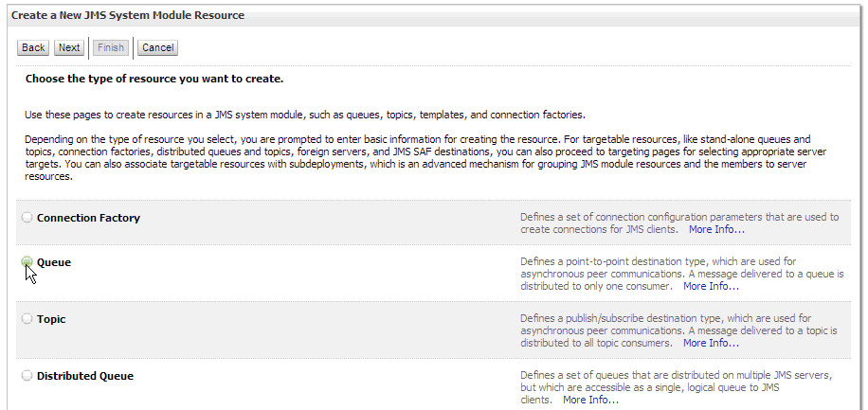The height and width of the screenshot is (410, 868).
Task: Open More Info for Distributed Queue
Action: click(x=590, y=400)
